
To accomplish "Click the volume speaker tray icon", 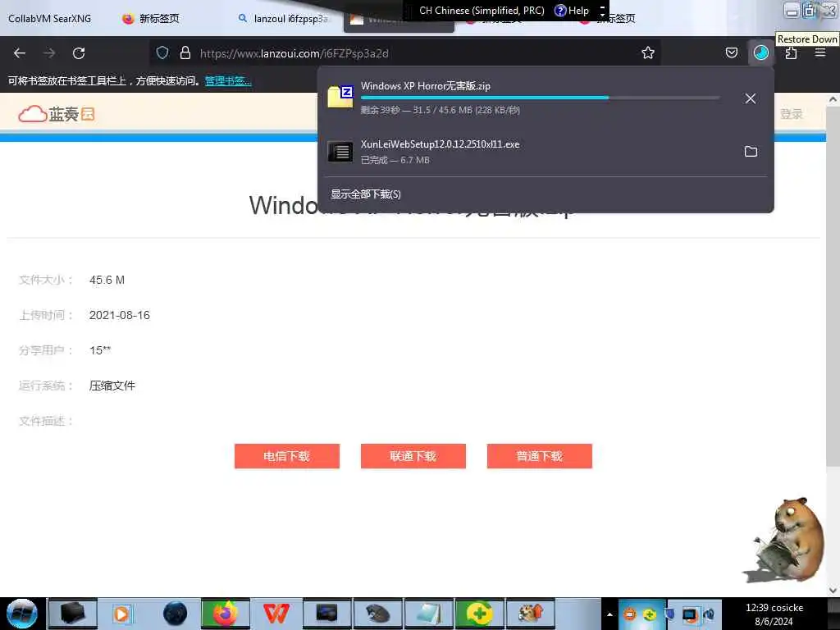I will (709, 614).
